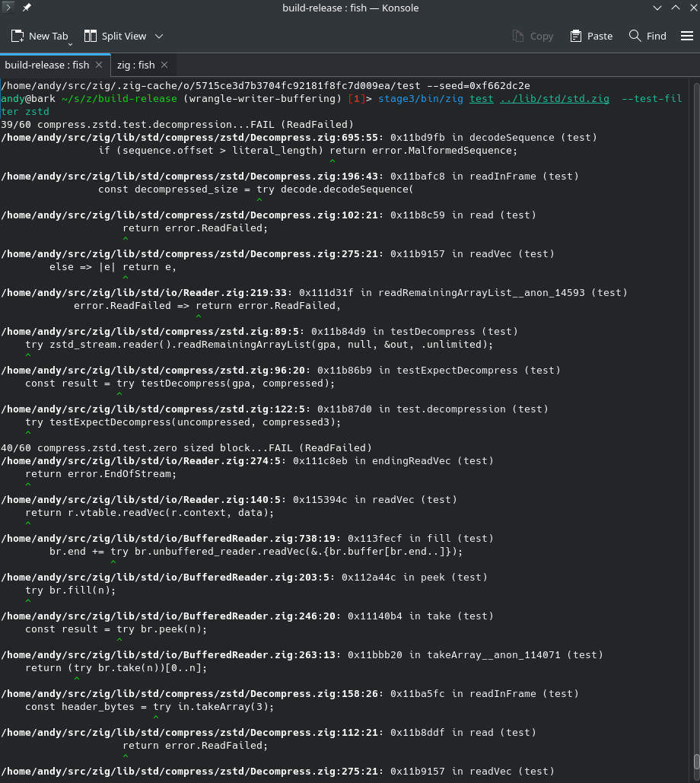700x783 pixels.
Task: Paste clipboard using Paste button
Action: [x=592, y=36]
